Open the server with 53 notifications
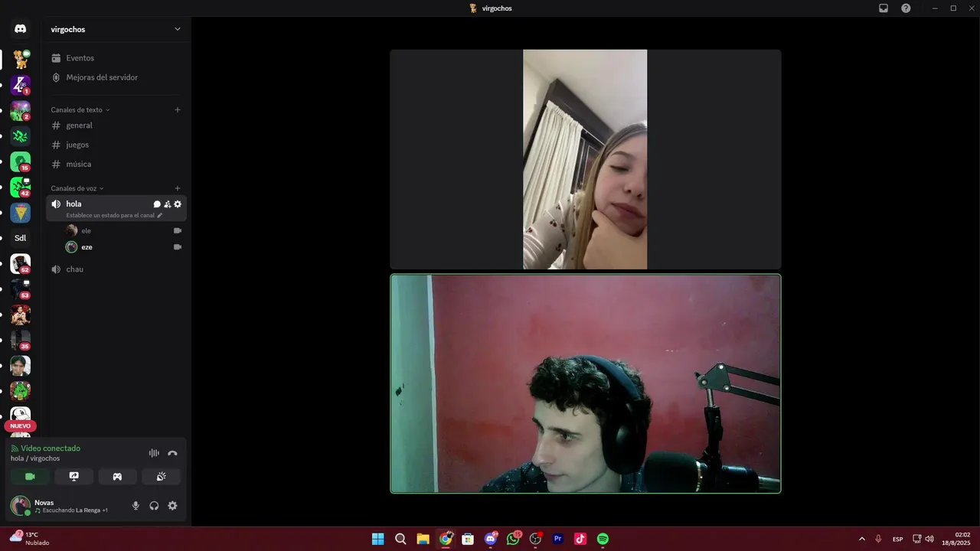This screenshot has height=551, width=980. [21, 289]
